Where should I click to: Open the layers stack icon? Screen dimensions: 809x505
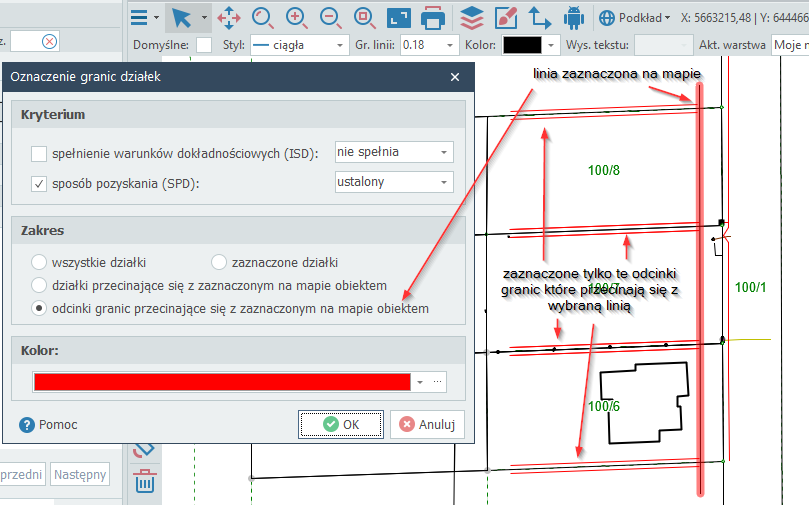point(472,17)
